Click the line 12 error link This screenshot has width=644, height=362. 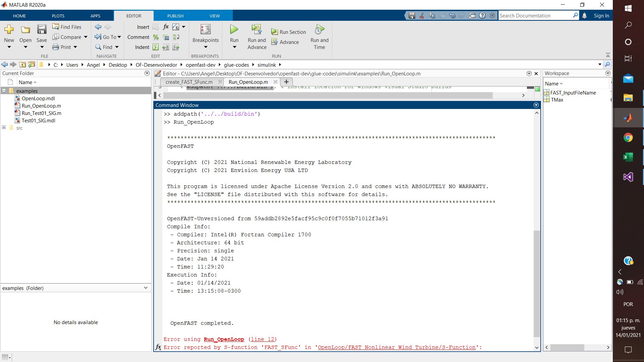coord(262,339)
